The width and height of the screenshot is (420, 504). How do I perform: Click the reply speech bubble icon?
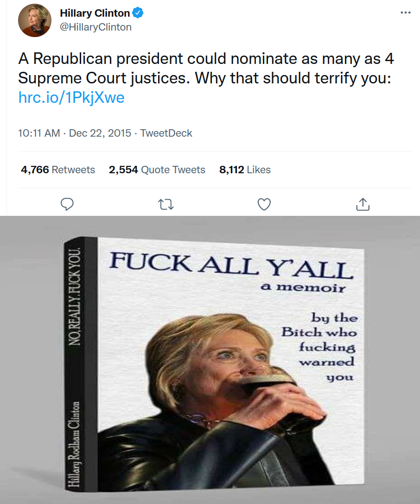pyautogui.click(x=68, y=204)
